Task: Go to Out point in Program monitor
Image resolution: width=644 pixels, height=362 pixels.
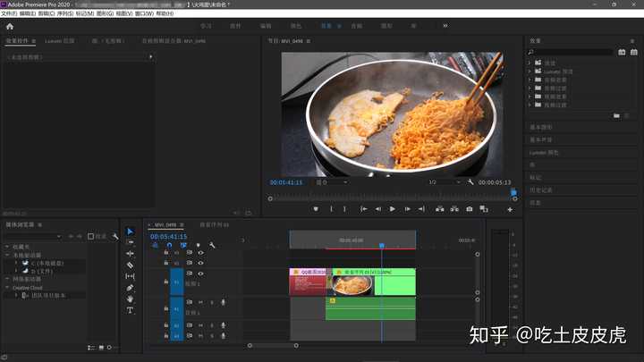Action: (x=421, y=209)
